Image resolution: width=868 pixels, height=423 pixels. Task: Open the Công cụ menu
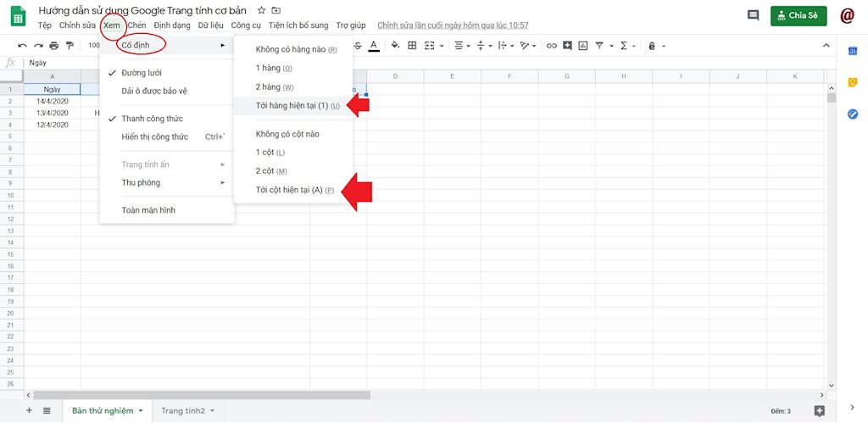coord(246,25)
